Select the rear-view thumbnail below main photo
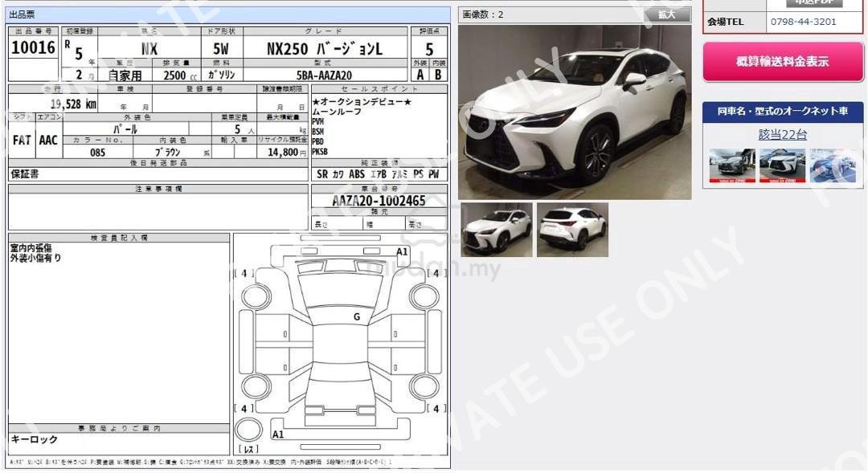The height and width of the screenshot is (473, 868). pos(572,230)
